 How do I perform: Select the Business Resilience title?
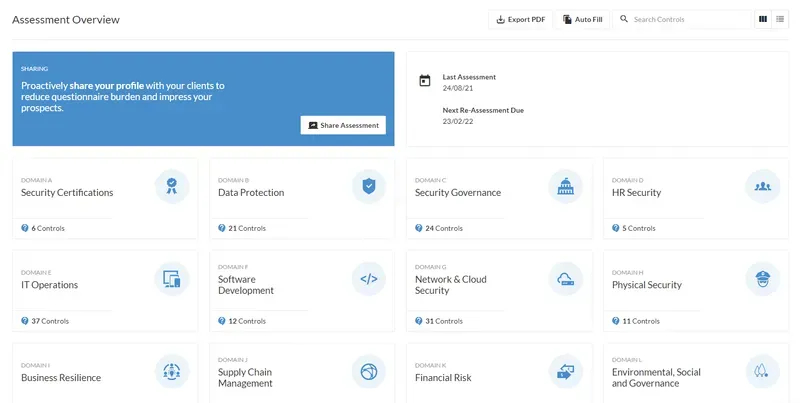point(61,377)
